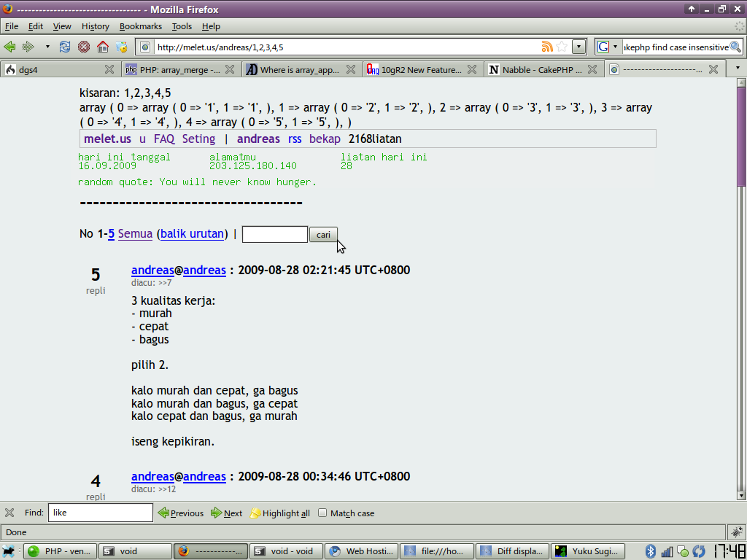Click the Bluetooth icon in system tray

[651, 551]
